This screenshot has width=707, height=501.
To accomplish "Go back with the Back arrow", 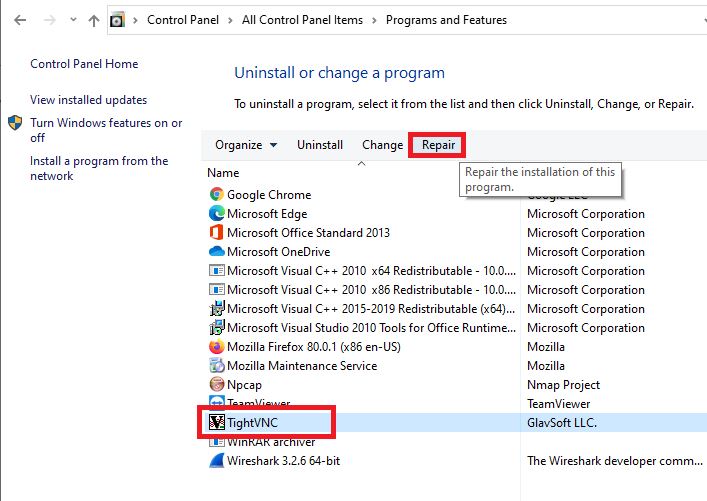I will (20, 20).
